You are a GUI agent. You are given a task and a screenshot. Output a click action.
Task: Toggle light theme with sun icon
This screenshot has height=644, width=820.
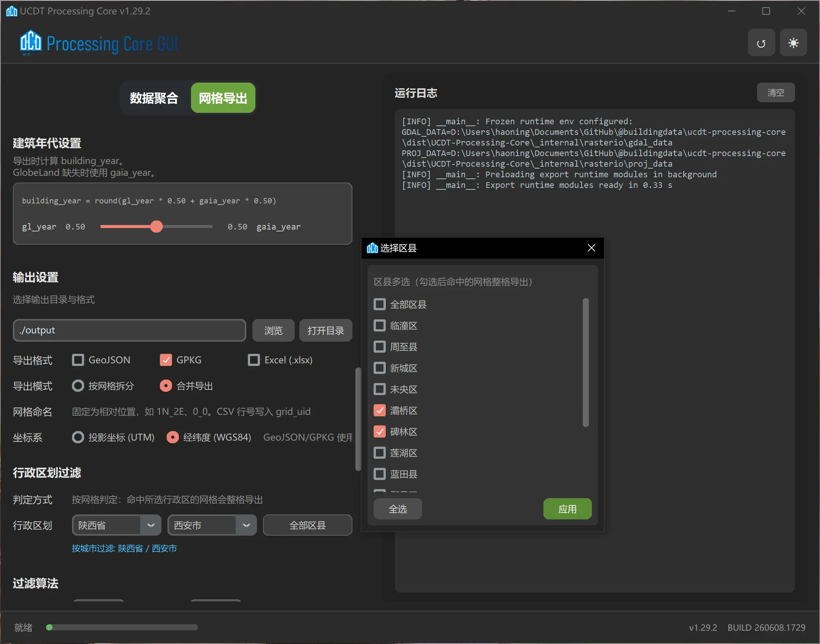click(793, 43)
